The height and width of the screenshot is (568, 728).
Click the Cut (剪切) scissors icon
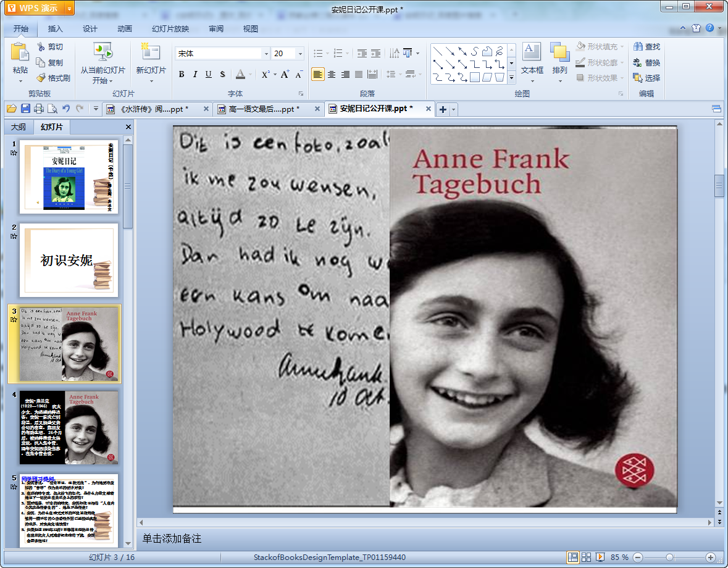41,47
